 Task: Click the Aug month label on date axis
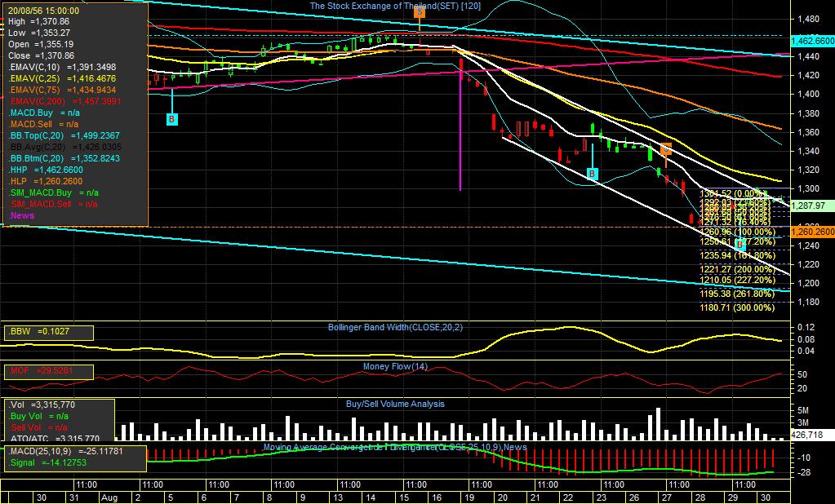click(x=109, y=497)
